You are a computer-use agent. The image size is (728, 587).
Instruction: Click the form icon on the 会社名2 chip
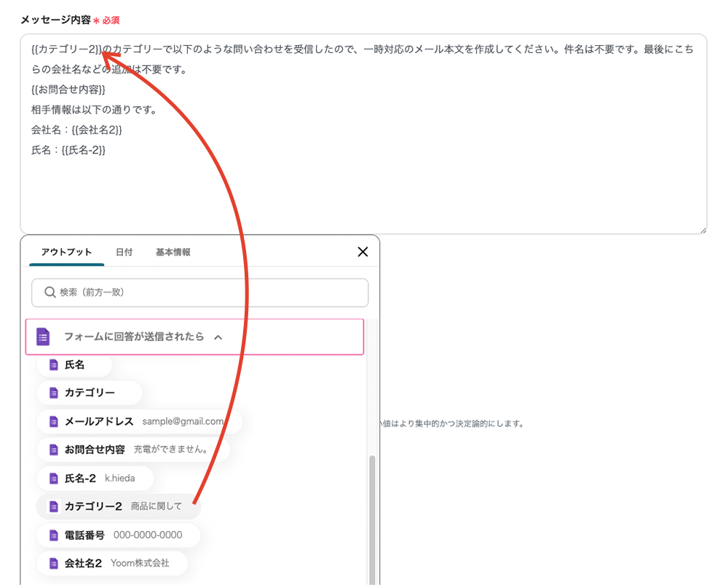tap(54, 563)
